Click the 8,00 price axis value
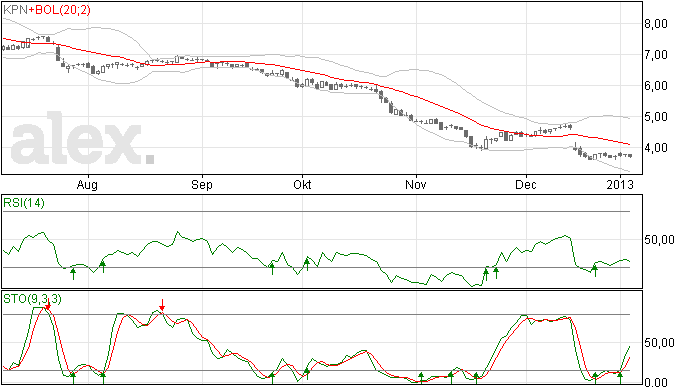The width and height of the screenshot is (690, 387). coord(656,24)
